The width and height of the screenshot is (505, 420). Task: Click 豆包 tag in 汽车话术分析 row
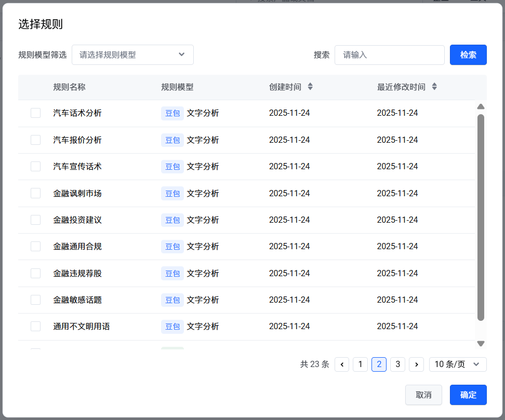(172, 113)
